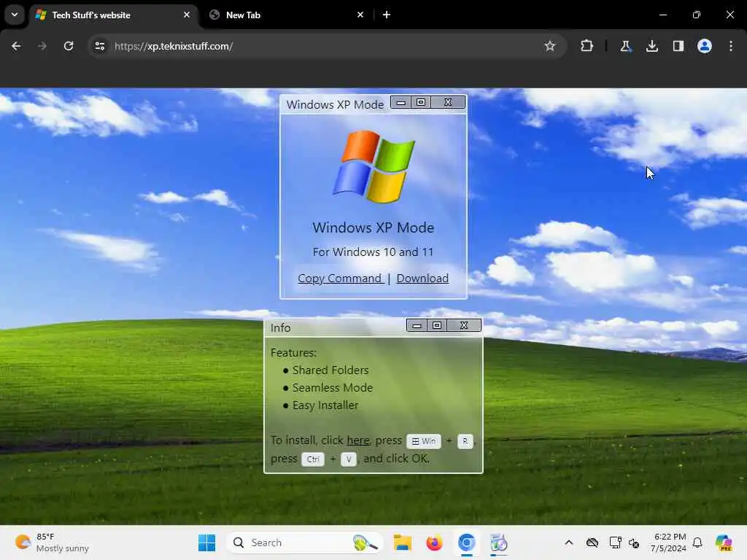Open the weather widget showing 85°F
Viewport: 747px width, 560px height.
52,542
